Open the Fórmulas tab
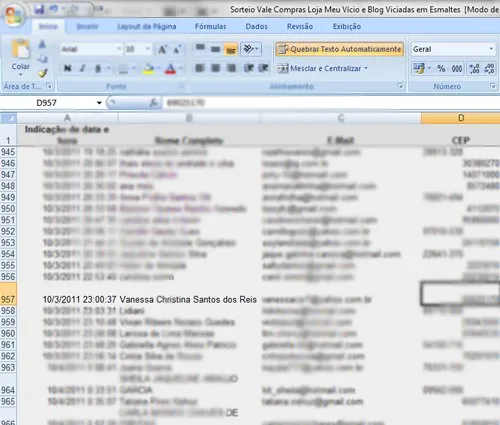500x425 pixels. pos(210,26)
